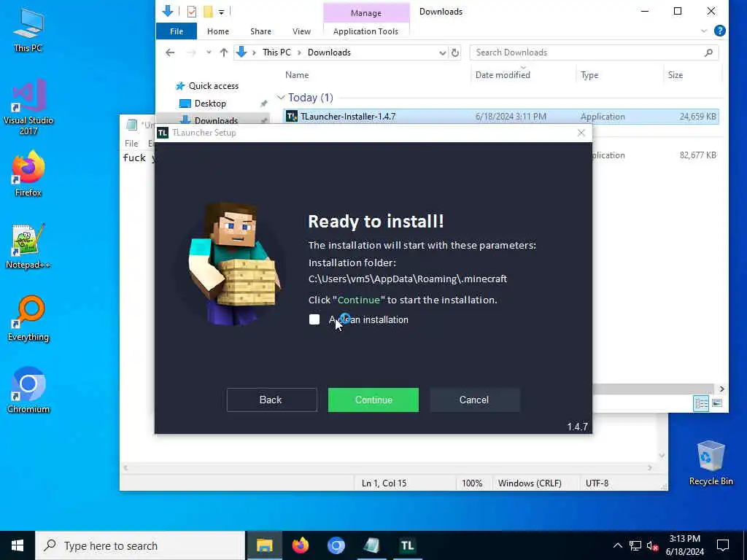Show hidden system tray icons
The image size is (747, 560).
[617, 545]
